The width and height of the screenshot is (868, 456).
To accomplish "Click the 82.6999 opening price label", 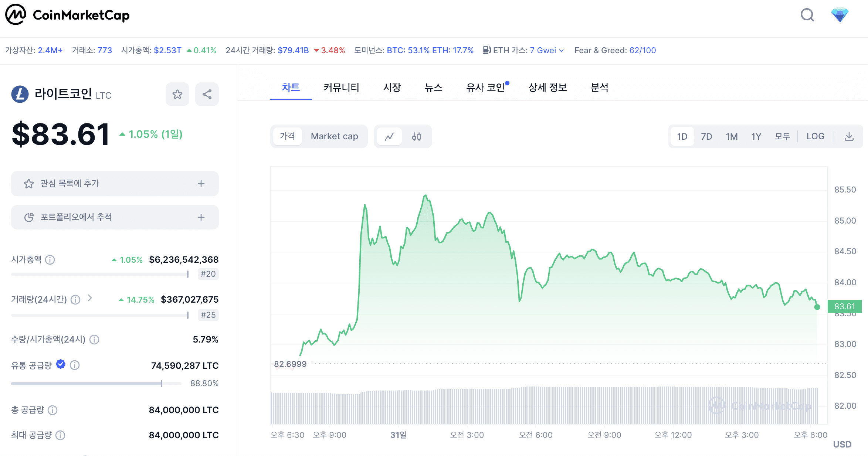I will (x=290, y=364).
